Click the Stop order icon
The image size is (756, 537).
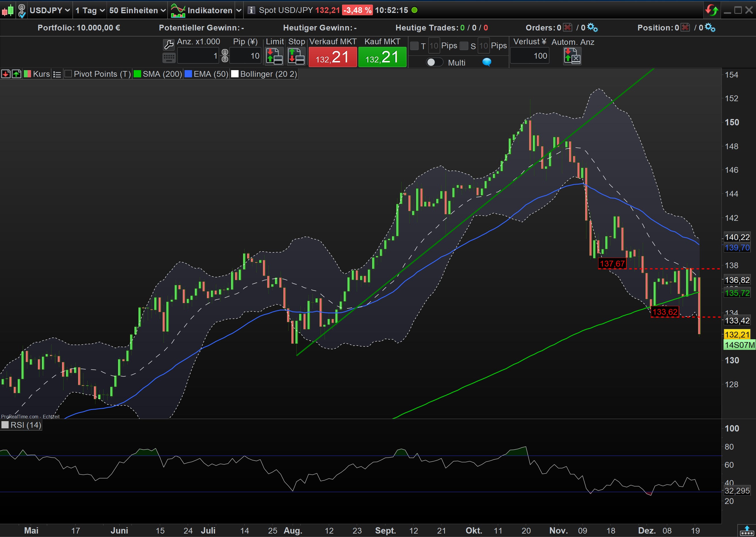pos(296,56)
